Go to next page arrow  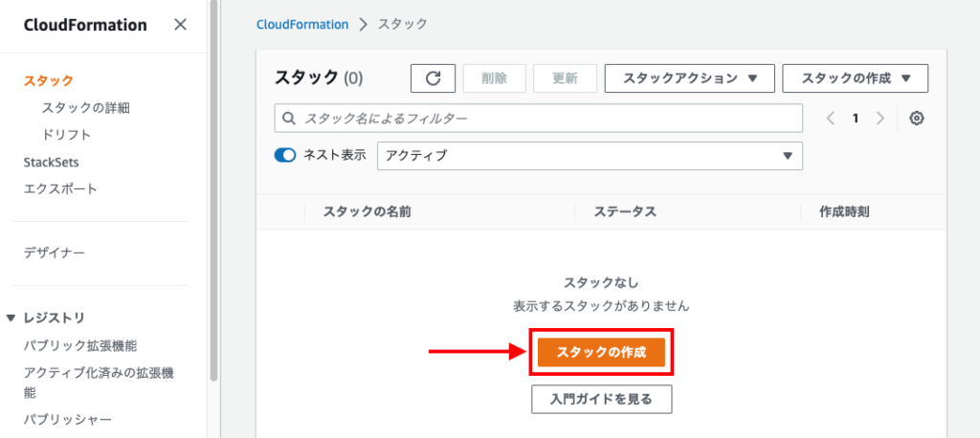click(880, 118)
